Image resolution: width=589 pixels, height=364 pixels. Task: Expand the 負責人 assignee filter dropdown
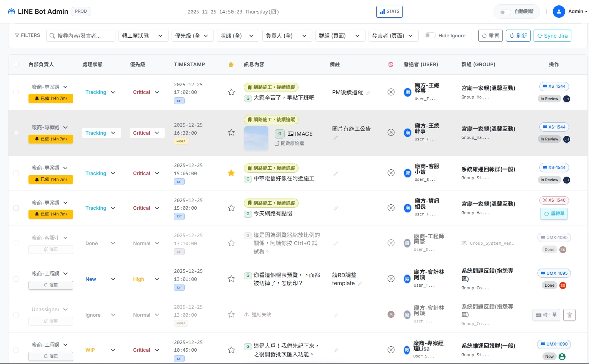coord(287,35)
